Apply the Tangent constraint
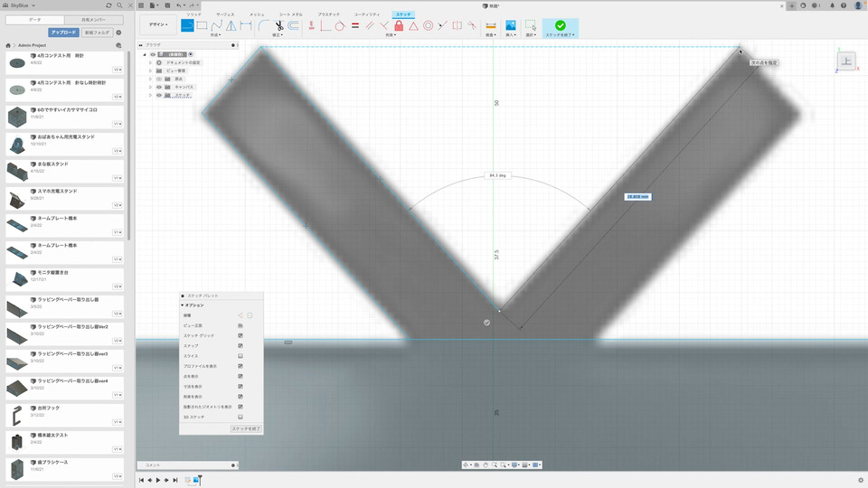Viewport: 868px width, 488px height. [x=340, y=25]
